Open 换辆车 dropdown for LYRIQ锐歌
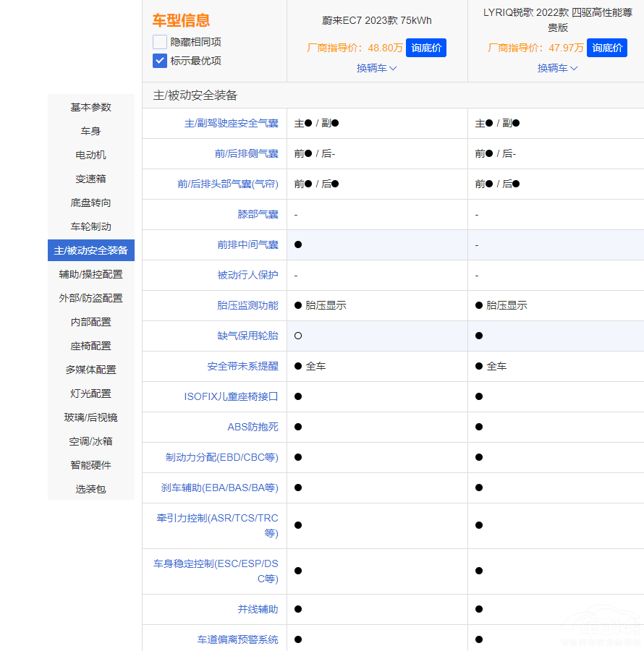 pyautogui.click(x=557, y=68)
